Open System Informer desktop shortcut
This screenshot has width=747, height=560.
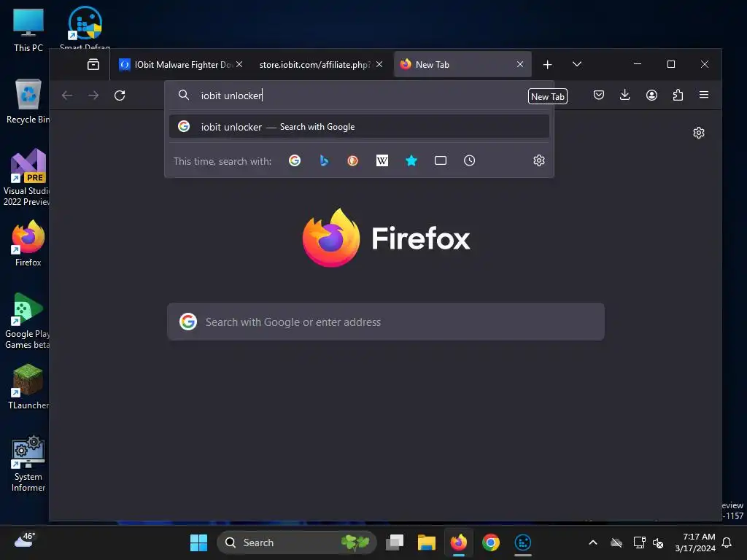[x=28, y=463]
